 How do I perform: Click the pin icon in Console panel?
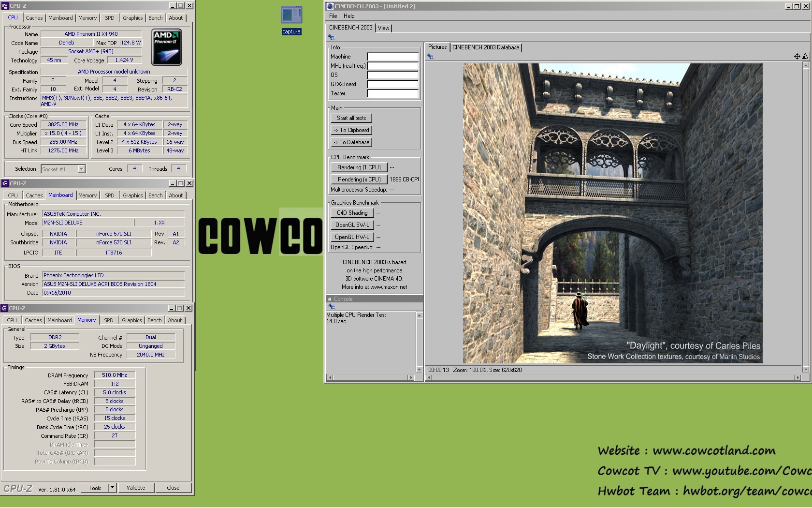pyautogui.click(x=331, y=307)
